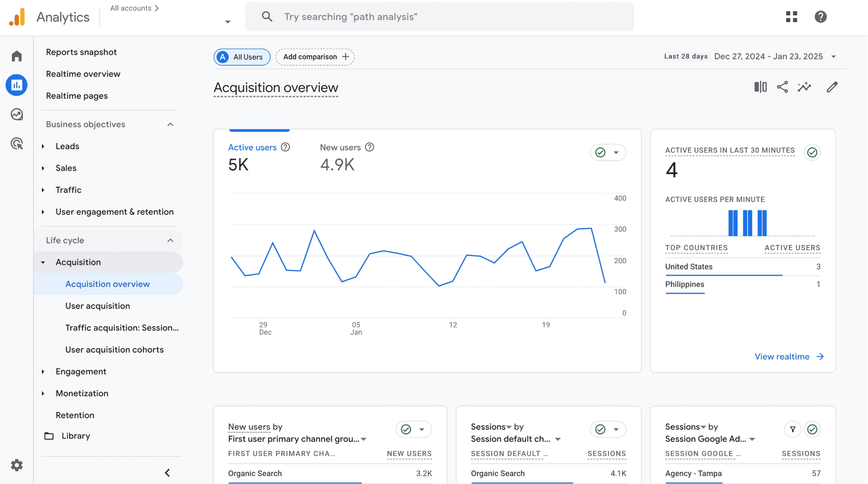Open Reports snapshot

coord(81,52)
